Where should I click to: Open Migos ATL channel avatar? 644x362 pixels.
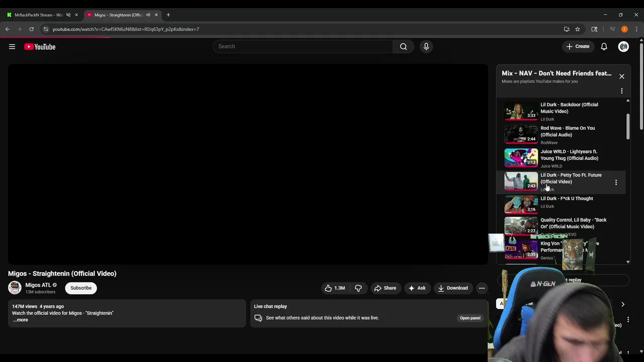pyautogui.click(x=15, y=288)
